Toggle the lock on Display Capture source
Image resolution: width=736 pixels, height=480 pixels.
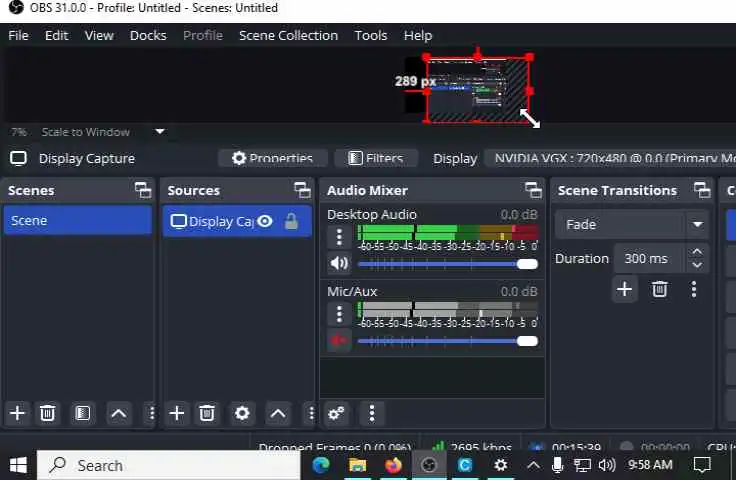pyautogui.click(x=291, y=221)
